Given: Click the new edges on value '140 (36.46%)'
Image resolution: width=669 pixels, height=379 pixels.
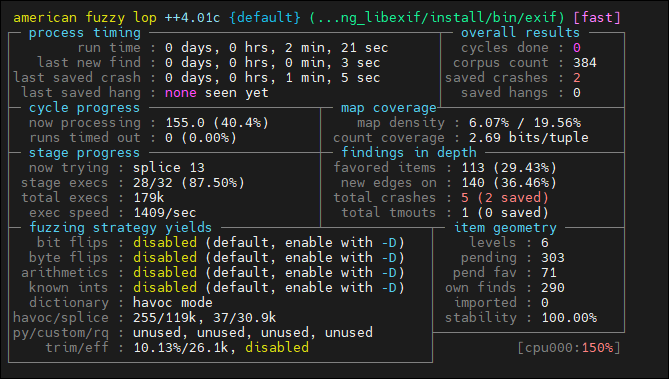Looking at the screenshot, I should 509,183.
